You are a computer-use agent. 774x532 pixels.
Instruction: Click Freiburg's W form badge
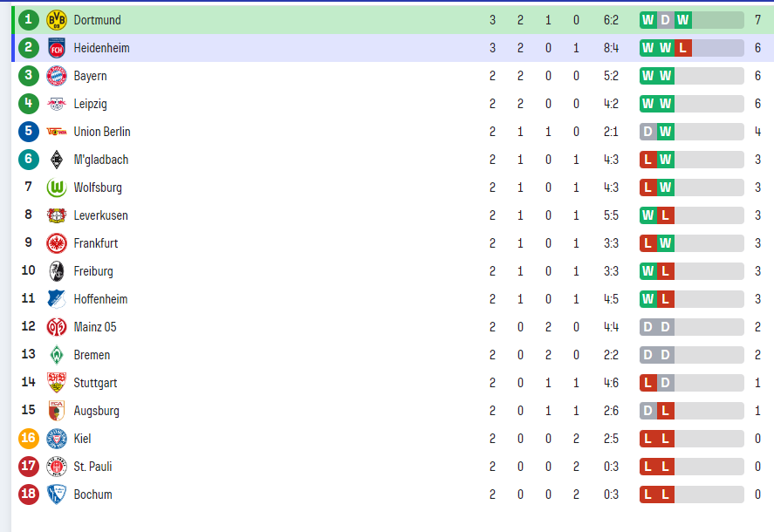[647, 271]
